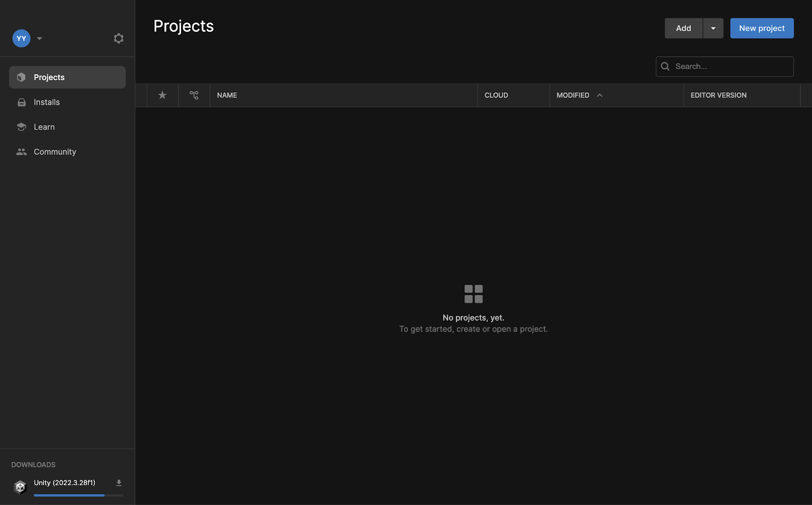812x505 pixels.
Task: Click the New project button
Action: coord(761,28)
